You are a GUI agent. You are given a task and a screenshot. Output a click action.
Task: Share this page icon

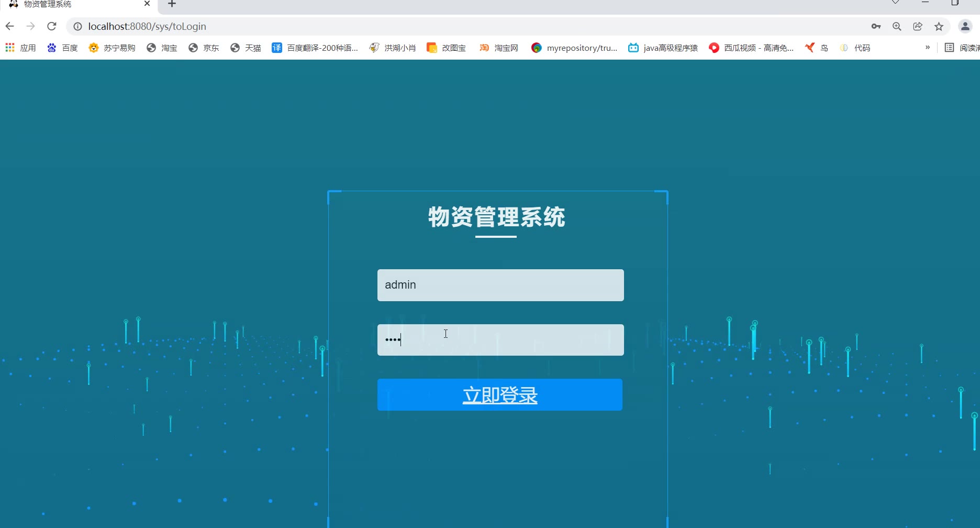tap(918, 26)
